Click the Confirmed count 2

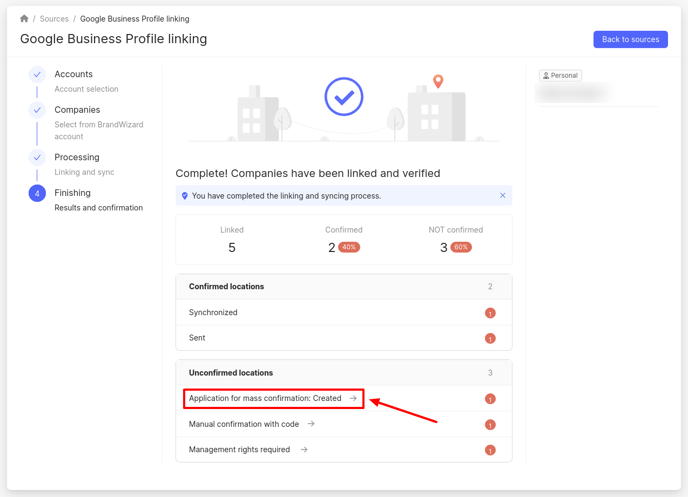coord(332,248)
